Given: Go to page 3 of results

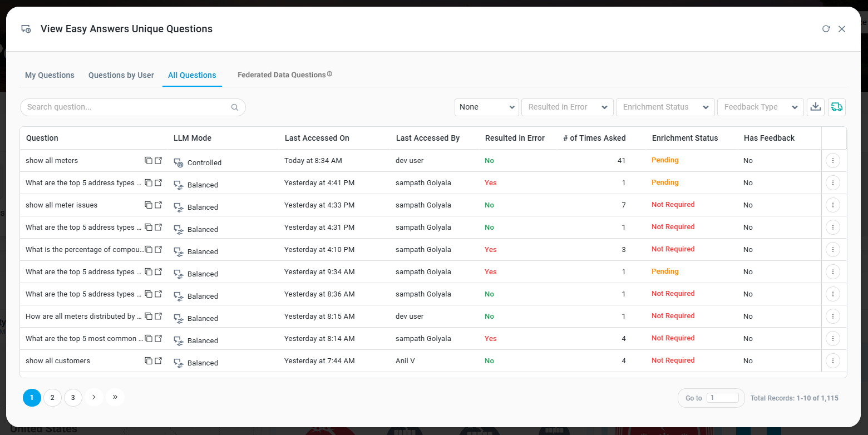Looking at the screenshot, I should click(73, 397).
